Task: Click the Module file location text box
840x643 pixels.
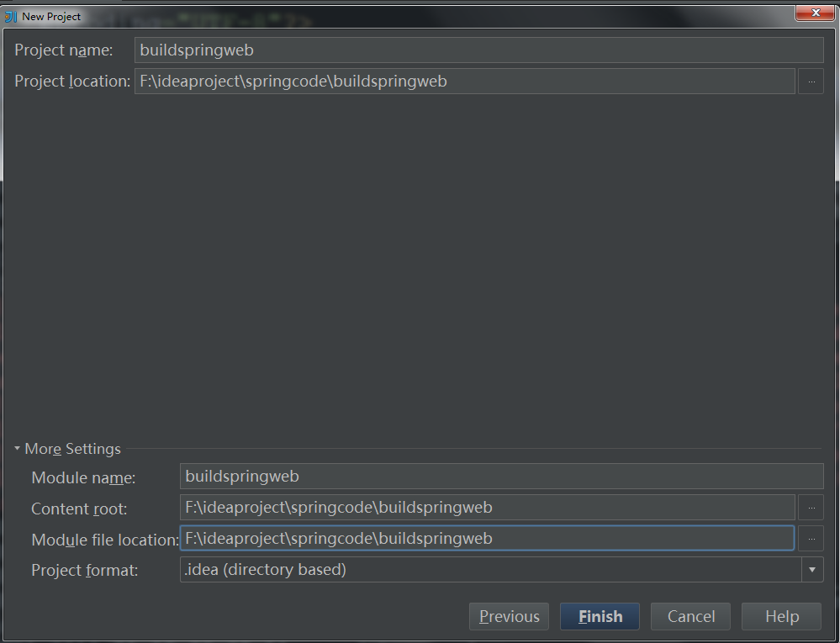Action: pyautogui.click(x=488, y=538)
